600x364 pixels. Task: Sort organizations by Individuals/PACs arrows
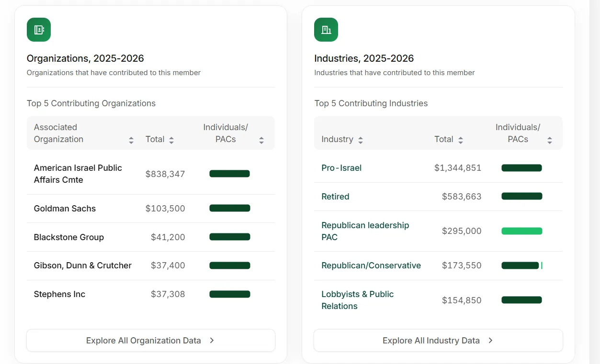(x=261, y=140)
